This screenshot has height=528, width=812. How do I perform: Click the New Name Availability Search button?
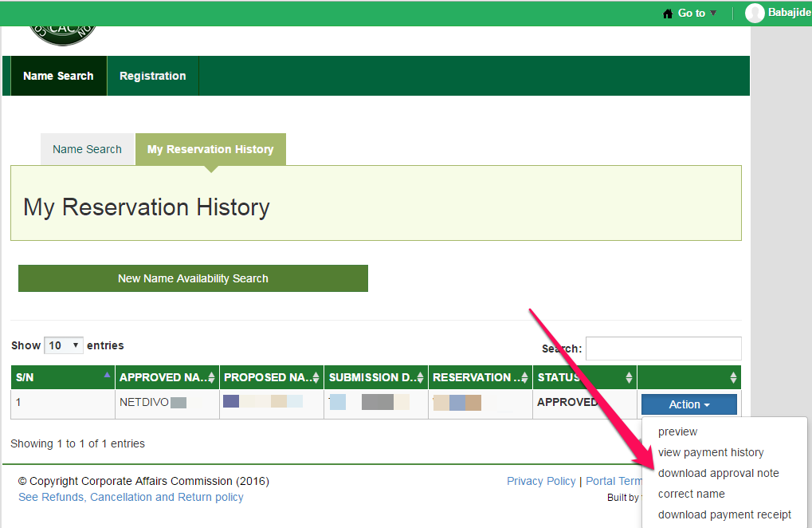193,278
